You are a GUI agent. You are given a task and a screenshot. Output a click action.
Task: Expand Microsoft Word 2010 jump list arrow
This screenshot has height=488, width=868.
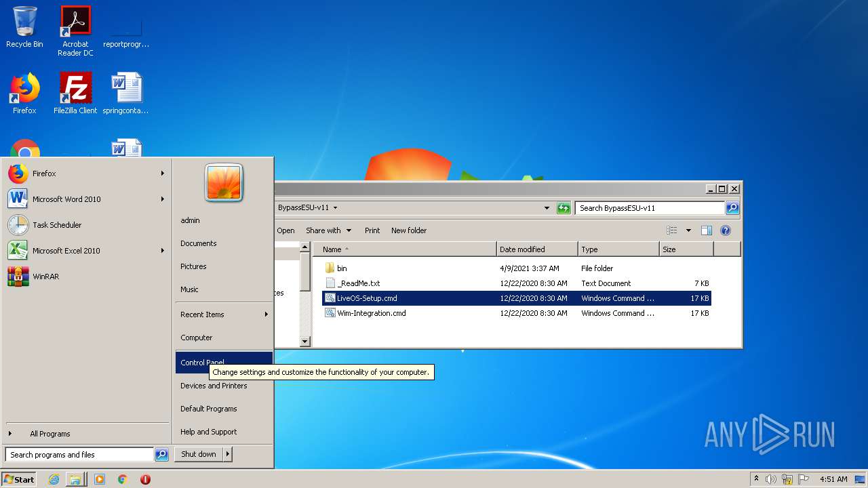163,199
